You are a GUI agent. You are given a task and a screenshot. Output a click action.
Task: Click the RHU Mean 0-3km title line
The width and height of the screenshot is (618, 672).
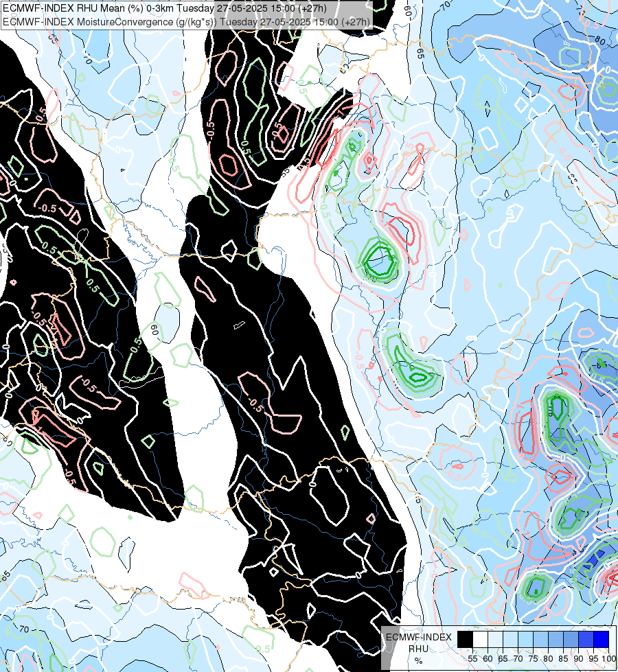(164, 8)
